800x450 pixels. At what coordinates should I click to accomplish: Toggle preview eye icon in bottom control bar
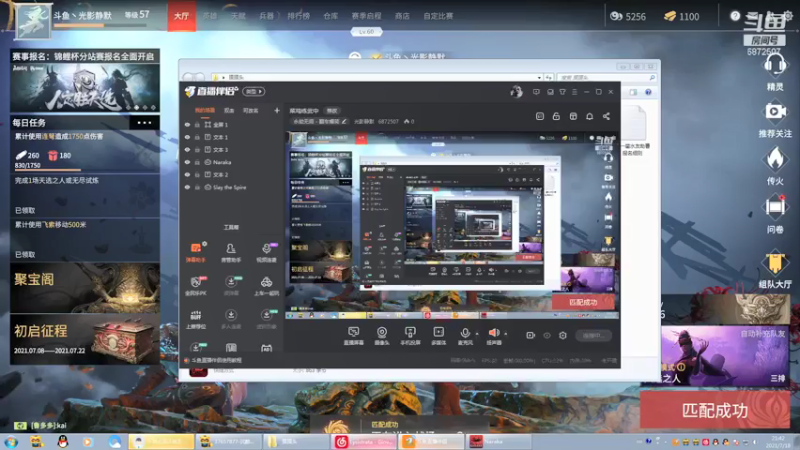(547, 335)
